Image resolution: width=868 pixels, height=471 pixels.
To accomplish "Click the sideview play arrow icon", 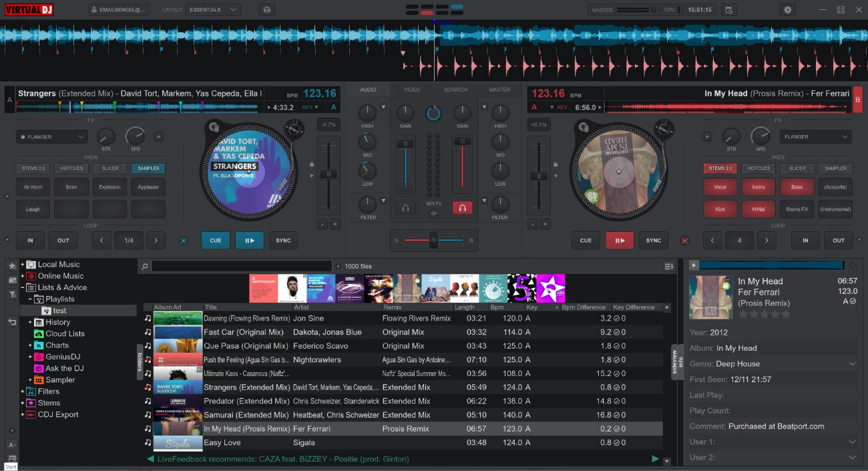I will [694, 266].
